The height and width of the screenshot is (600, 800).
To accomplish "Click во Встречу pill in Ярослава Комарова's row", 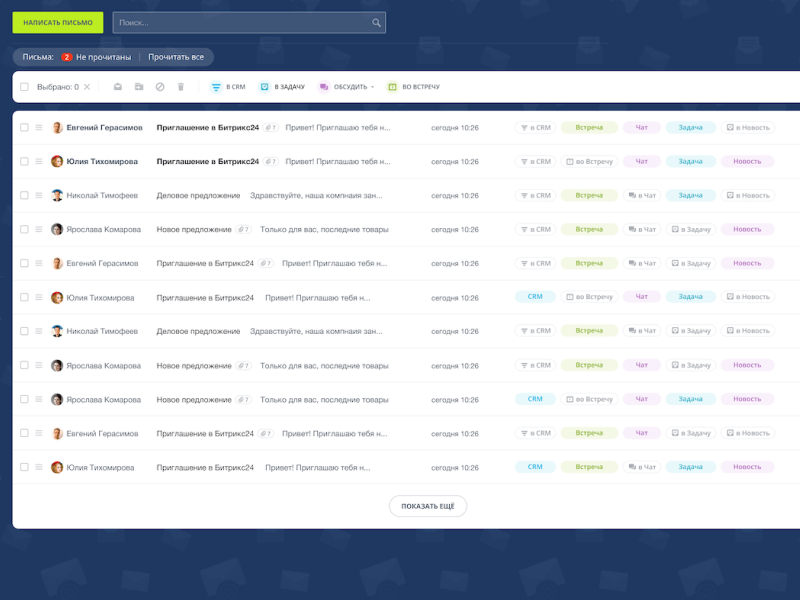I will [589, 399].
